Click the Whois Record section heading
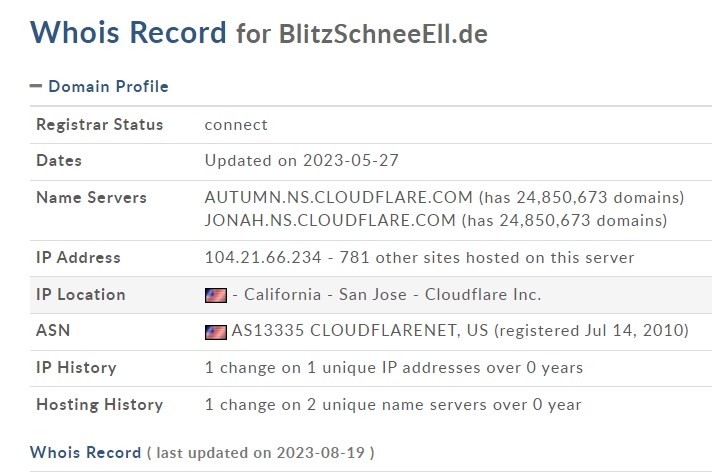The image size is (712, 472). coord(85,452)
